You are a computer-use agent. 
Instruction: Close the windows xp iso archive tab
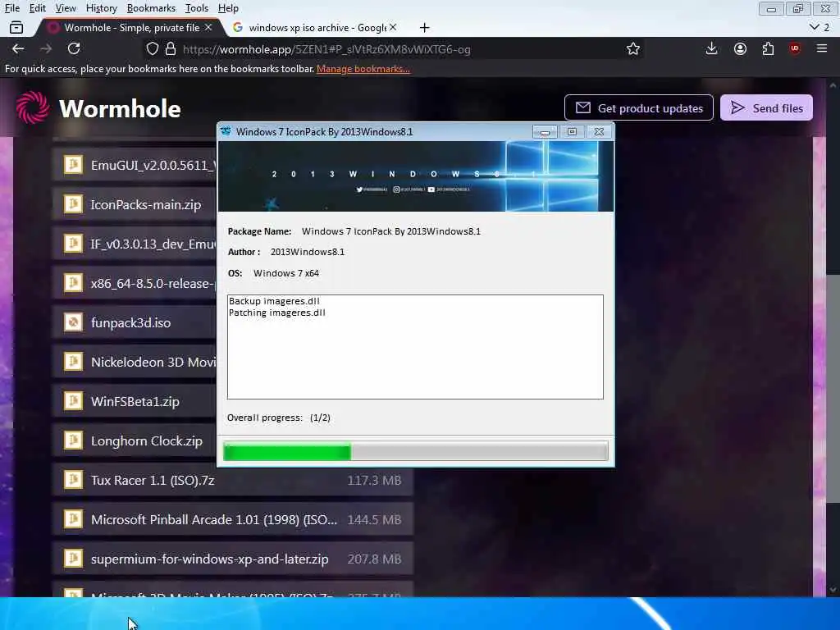393,27
